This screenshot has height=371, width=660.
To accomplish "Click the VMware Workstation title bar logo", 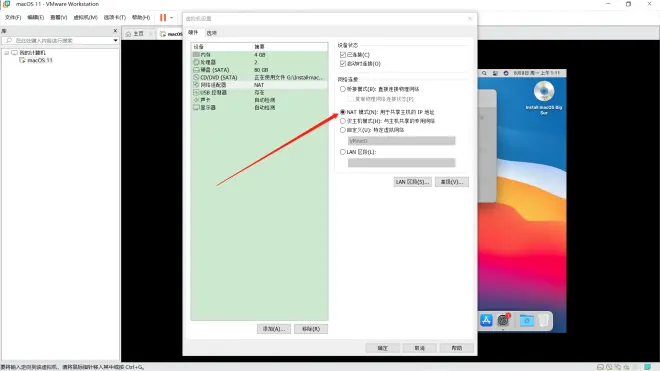I will click(7, 4).
